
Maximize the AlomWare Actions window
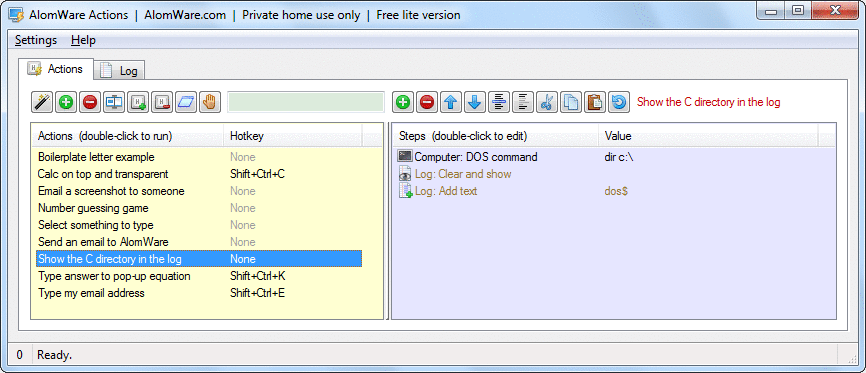798,11
